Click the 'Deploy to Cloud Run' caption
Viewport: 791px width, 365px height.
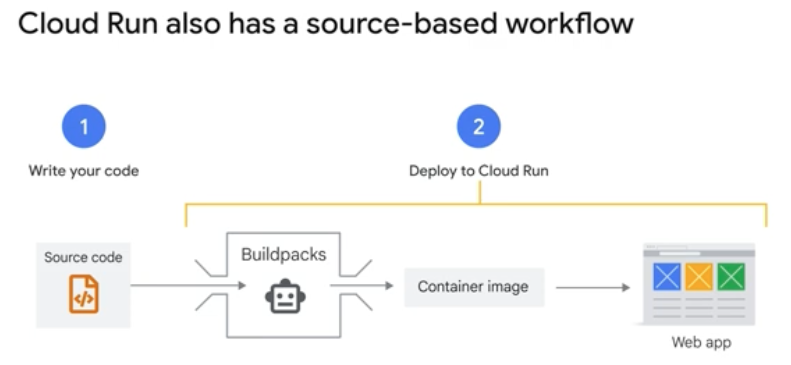(x=479, y=171)
